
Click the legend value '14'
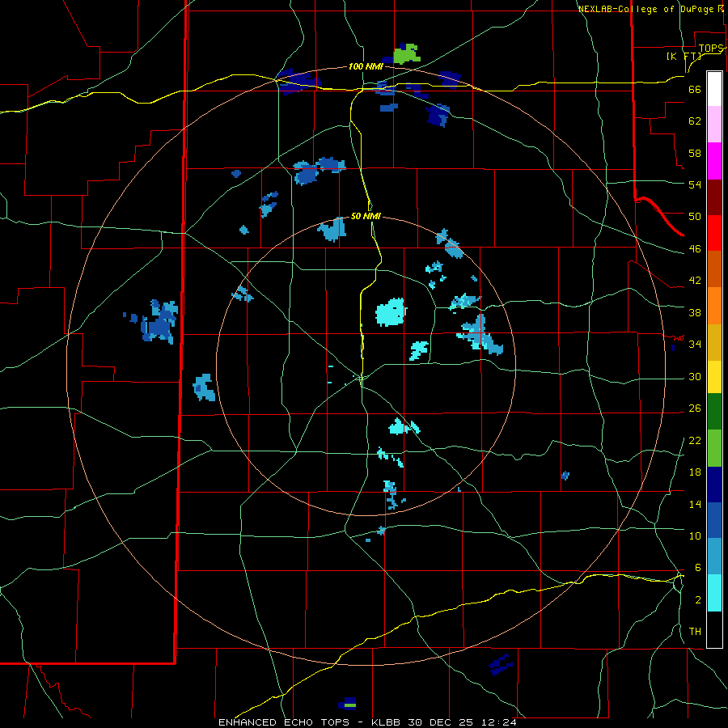(695, 504)
